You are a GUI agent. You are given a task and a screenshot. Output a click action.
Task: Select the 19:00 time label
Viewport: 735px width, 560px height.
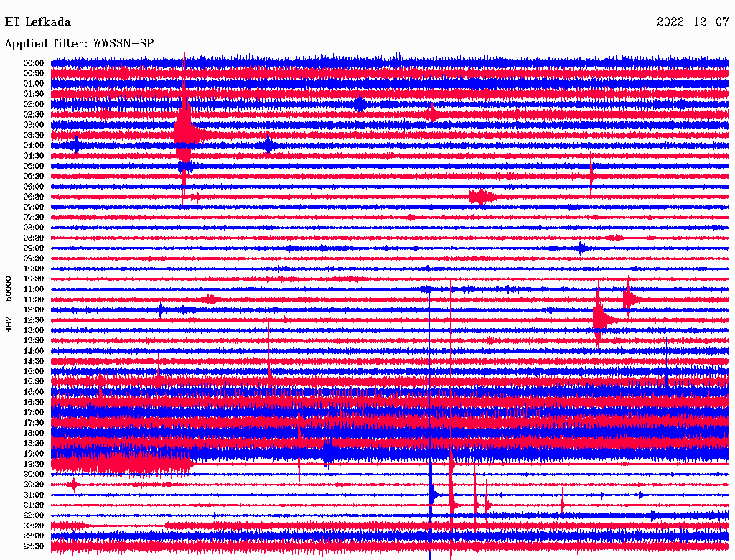point(33,454)
